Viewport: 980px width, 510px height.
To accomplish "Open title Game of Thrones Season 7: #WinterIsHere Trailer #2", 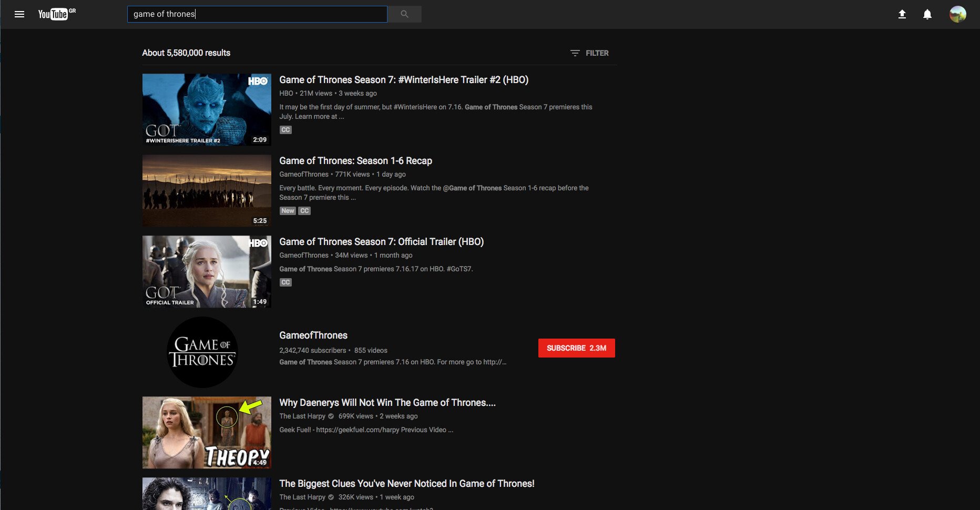I will tap(404, 80).
